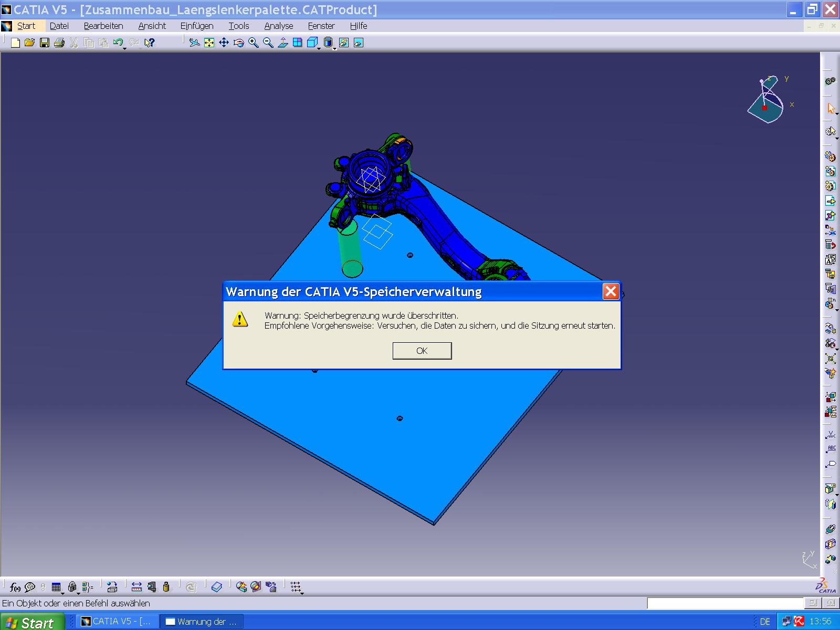
Task: Click the power input field at bottom right
Action: [x=725, y=603]
